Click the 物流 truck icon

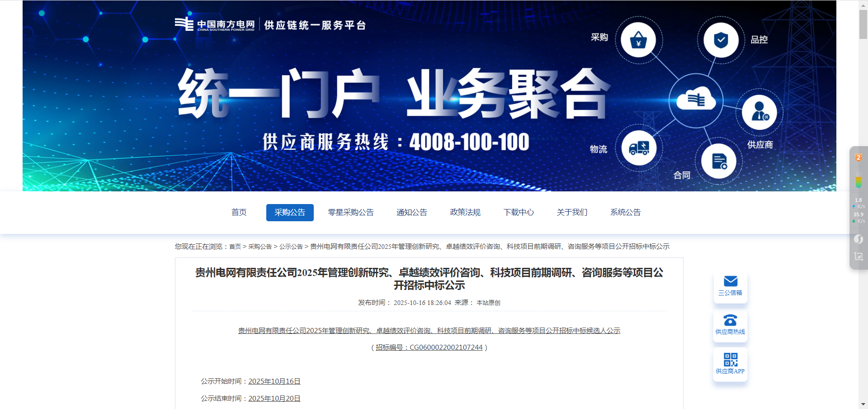click(x=639, y=148)
